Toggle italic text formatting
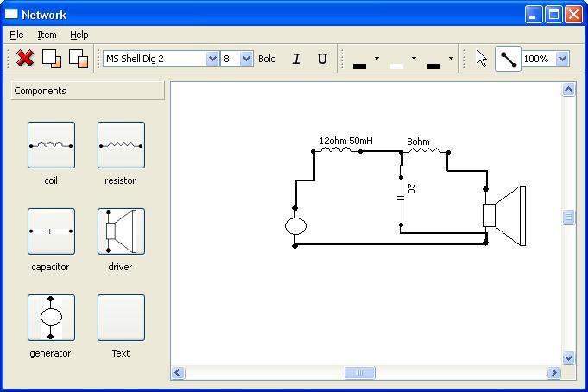This screenshot has width=588, height=392. pyautogui.click(x=296, y=59)
